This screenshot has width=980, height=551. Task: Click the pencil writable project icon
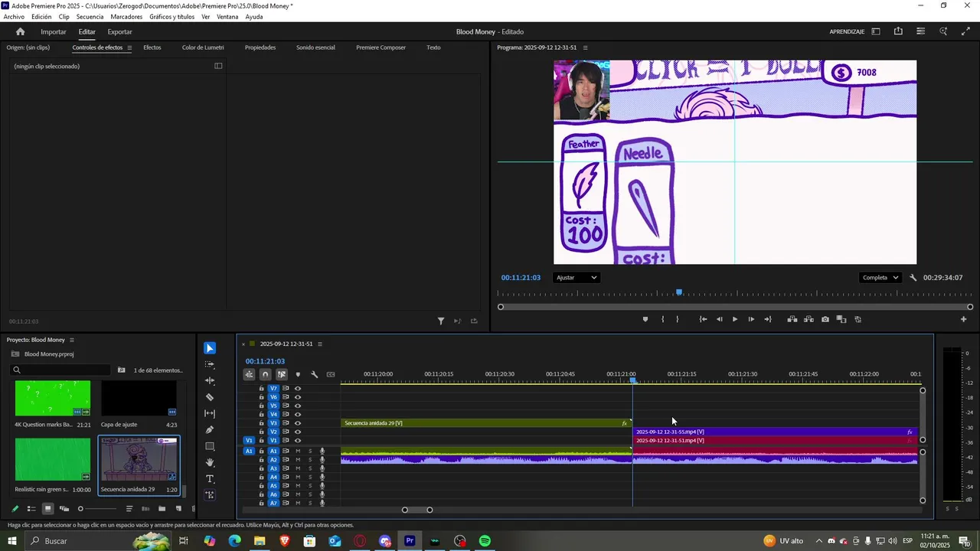(15, 509)
